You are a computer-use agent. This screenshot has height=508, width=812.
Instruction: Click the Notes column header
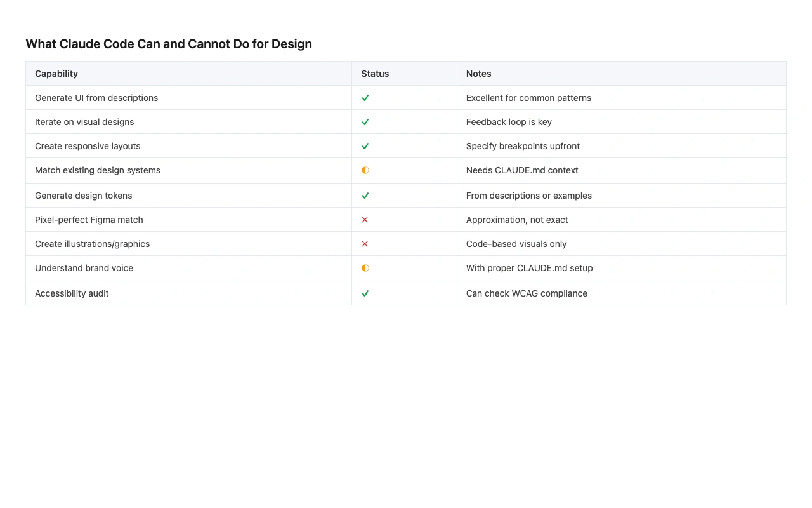[x=622, y=74]
